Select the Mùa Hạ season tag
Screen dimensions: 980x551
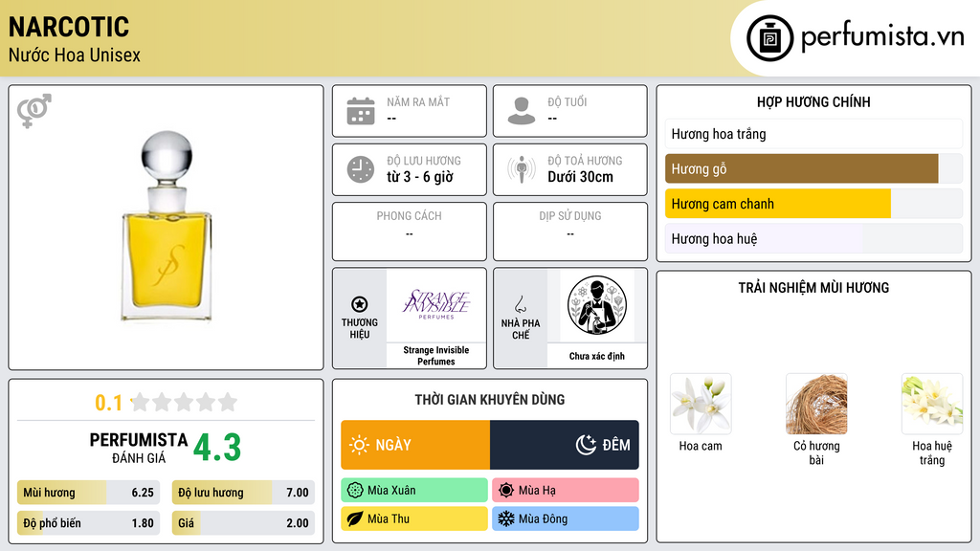565,490
